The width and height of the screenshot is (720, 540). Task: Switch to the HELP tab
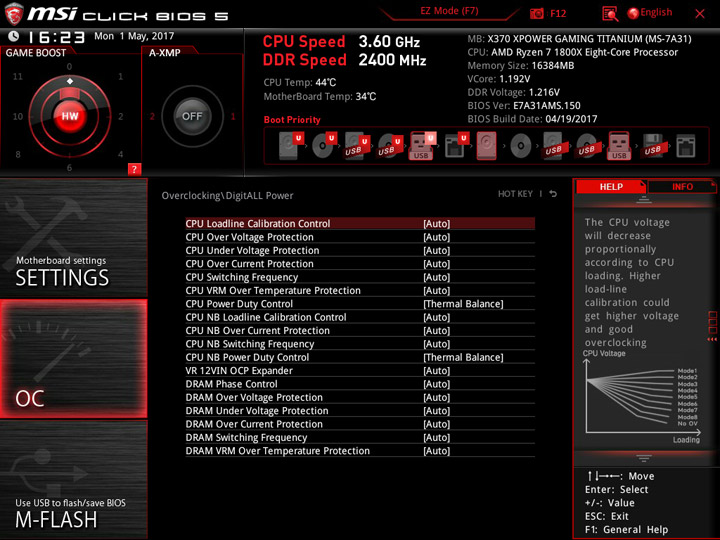pyautogui.click(x=611, y=186)
